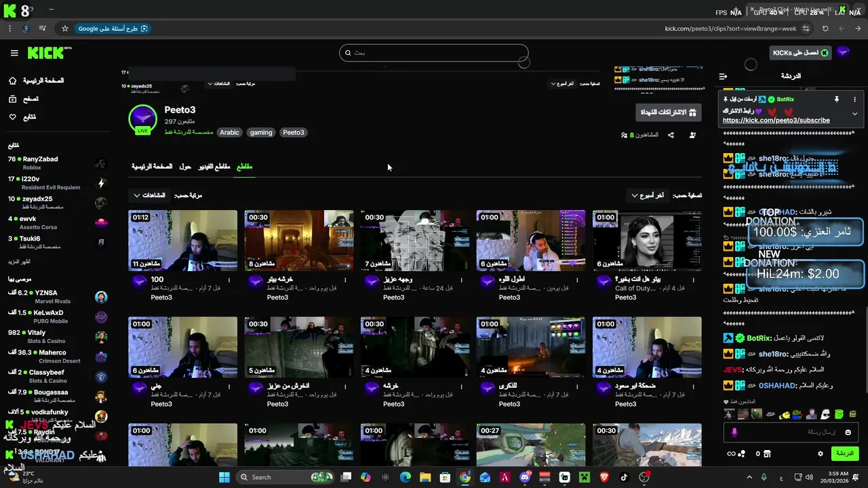Open options for the 'للذكرى' clip
This screenshot has width=868, height=488.
point(577,386)
